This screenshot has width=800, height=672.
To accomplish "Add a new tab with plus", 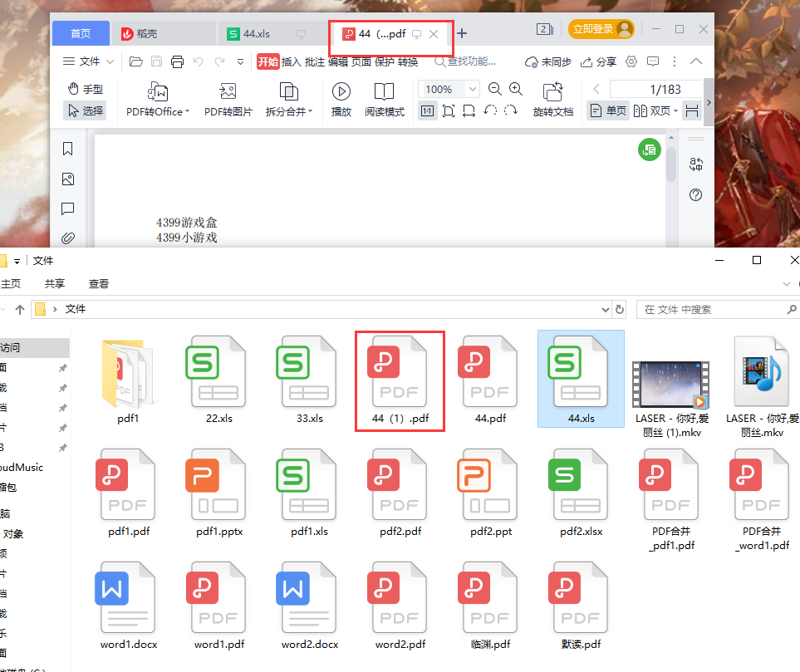I will click(x=462, y=34).
